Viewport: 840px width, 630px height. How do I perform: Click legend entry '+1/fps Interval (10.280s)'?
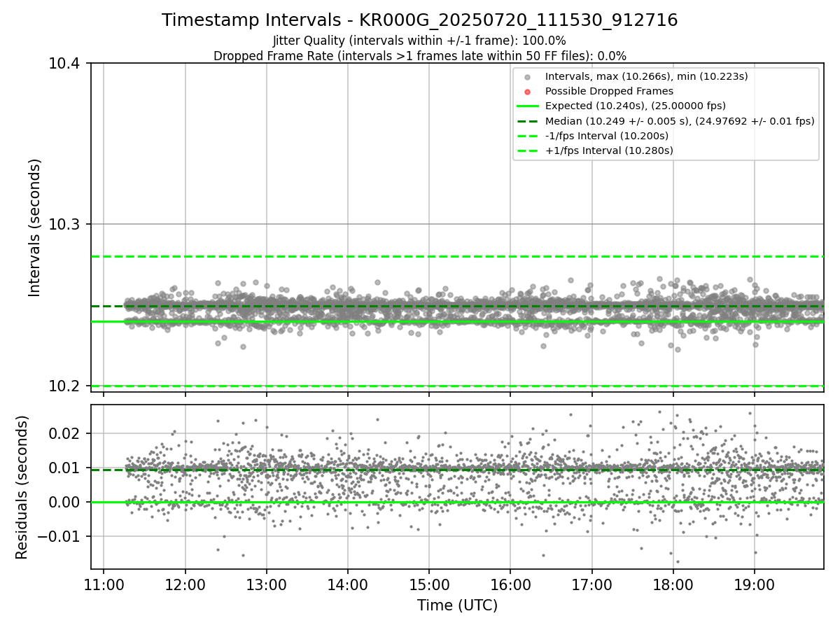(x=609, y=150)
